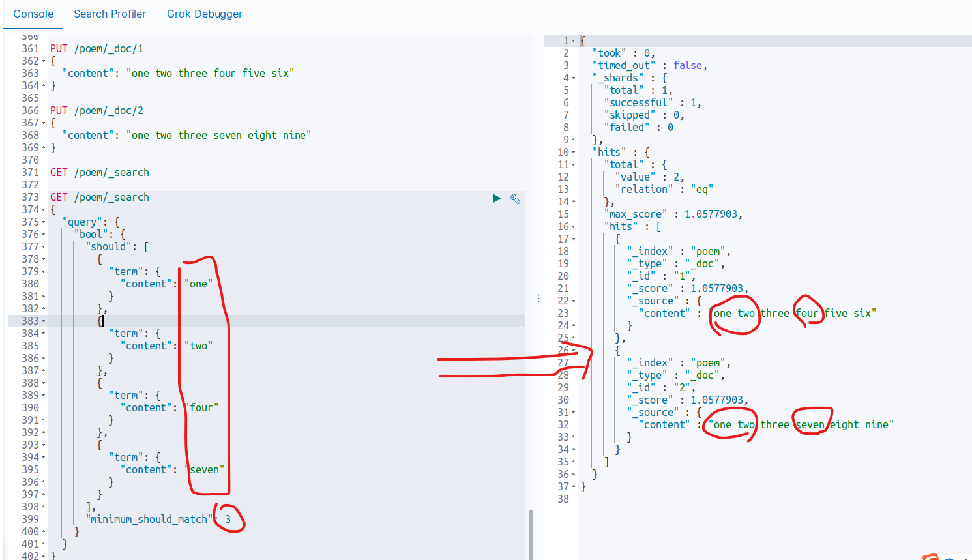This screenshot has height=560, width=972.
Task: Collapse the outer "hits" object at line 10
Action: point(574,153)
